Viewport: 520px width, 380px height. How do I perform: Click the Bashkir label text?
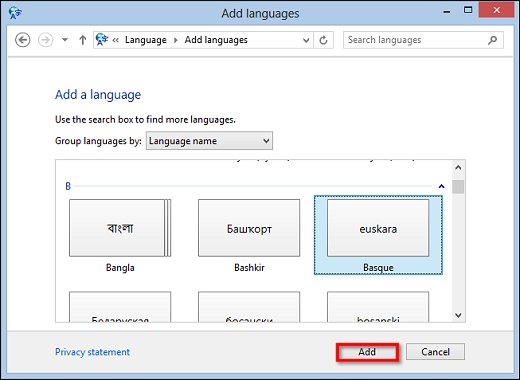pos(249,267)
